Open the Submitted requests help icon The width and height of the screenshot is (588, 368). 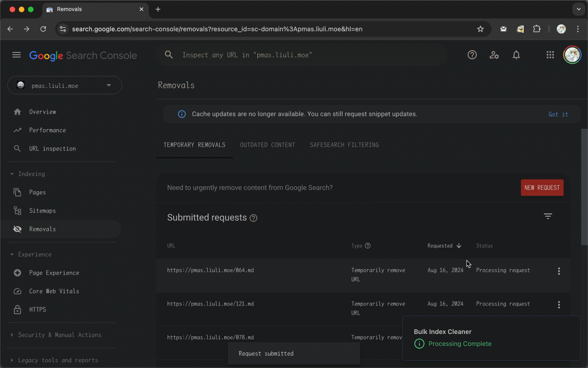click(254, 218)
